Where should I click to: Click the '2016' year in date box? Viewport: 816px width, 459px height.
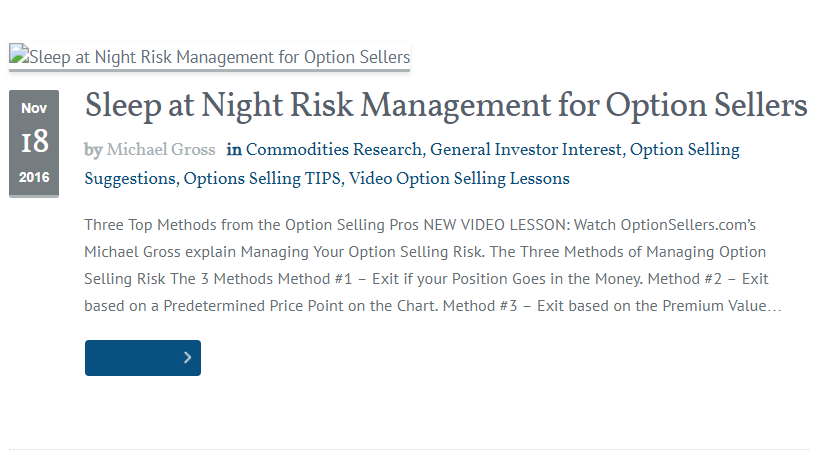[x=34, y=177]
